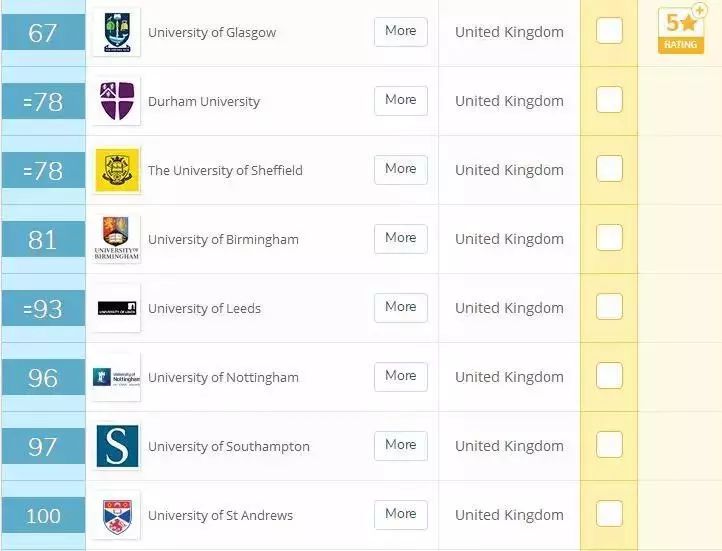Tick the compare checkbox for Durham University

(x=609, y=99)
